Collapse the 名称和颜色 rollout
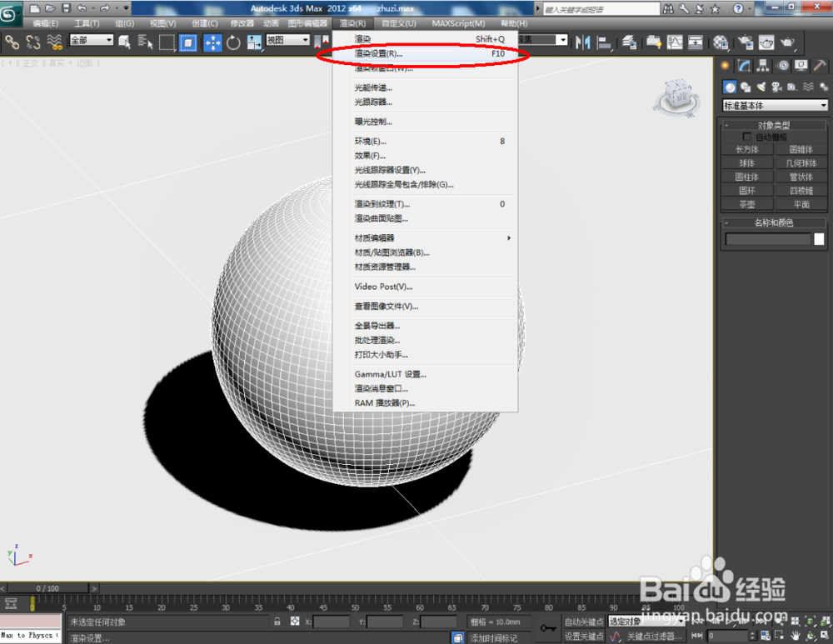This screenshot has height=644, width=833. pos(774,222)
